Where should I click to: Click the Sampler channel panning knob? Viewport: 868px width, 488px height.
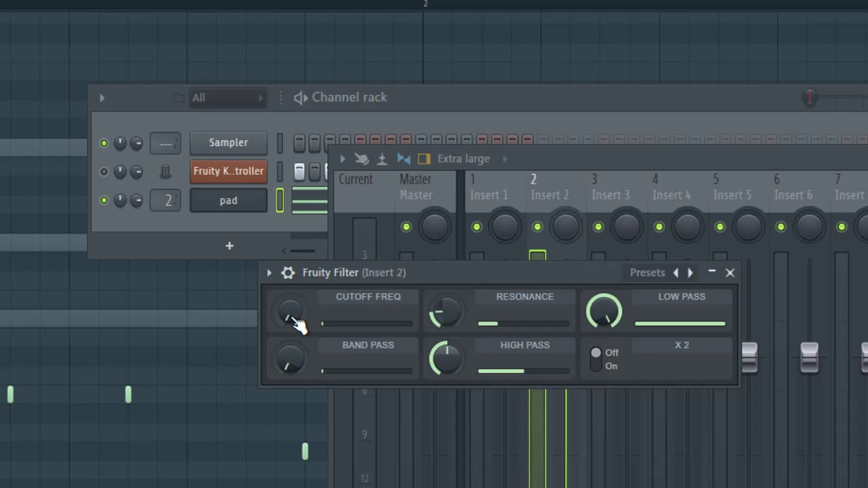(x=120, y=143)
